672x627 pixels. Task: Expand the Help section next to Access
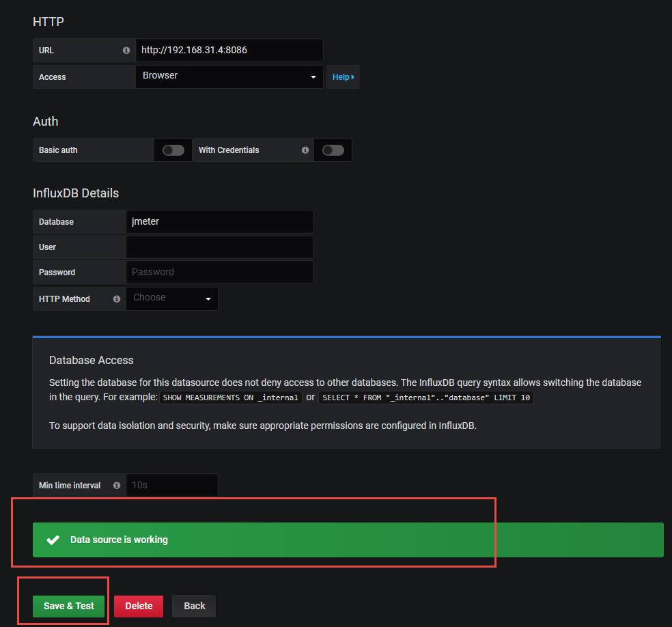click(x=343, y=77)
